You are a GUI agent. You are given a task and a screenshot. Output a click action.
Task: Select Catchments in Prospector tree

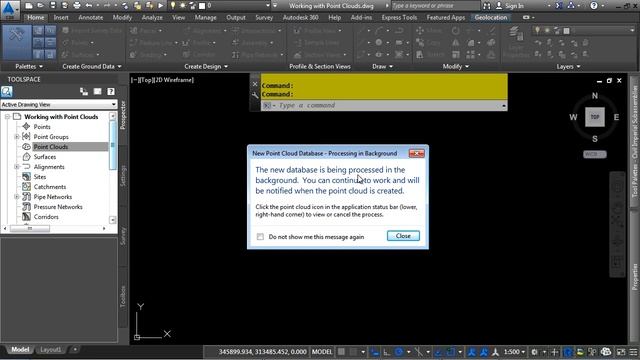point(49,187)
